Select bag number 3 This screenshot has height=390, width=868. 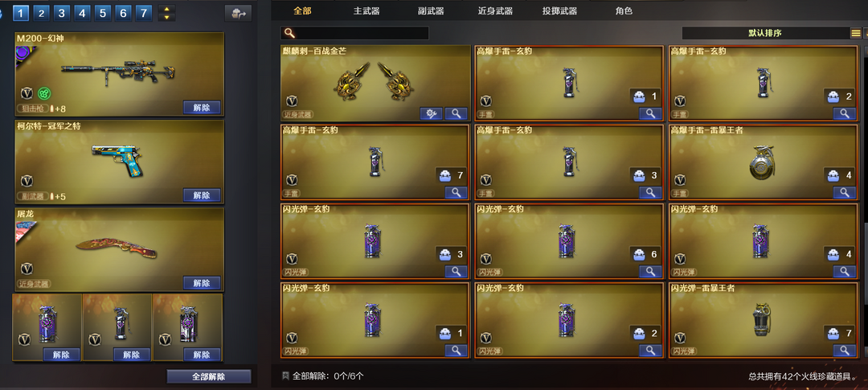61,14
